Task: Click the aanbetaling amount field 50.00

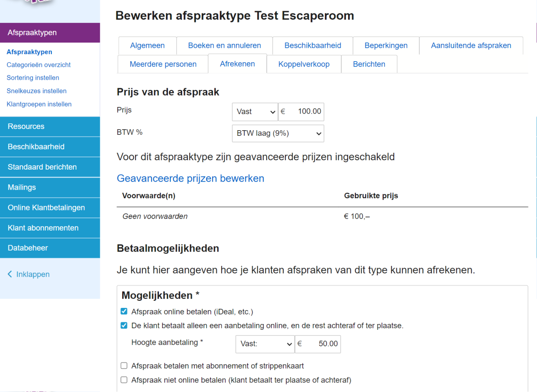Action: click(x=318, y=344)
